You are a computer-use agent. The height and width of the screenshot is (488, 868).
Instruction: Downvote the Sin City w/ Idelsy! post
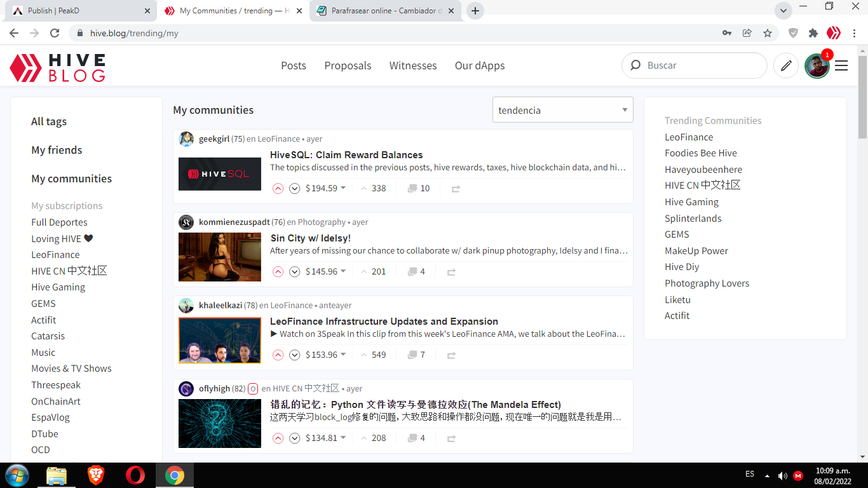tap(294, 271)
